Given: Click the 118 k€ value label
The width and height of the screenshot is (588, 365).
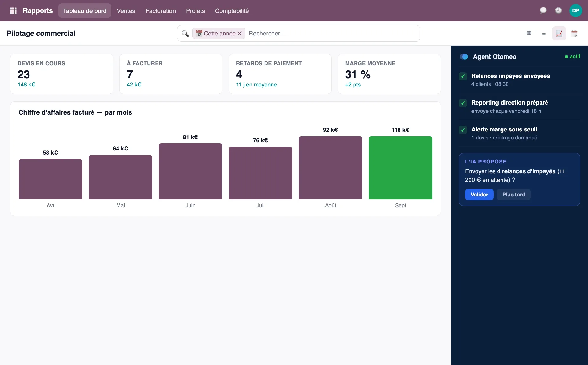Looking at the screenshot, I should tap(400, 130).
